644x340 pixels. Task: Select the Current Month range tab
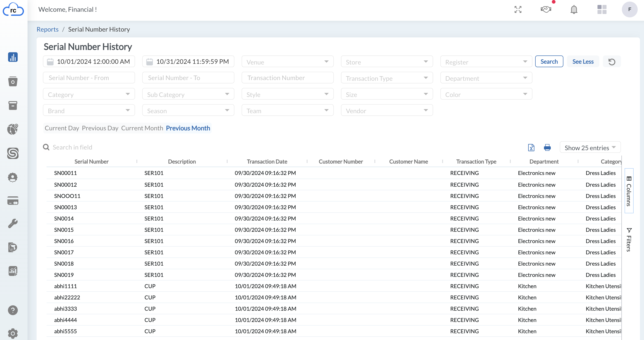(x=142, y=128)
